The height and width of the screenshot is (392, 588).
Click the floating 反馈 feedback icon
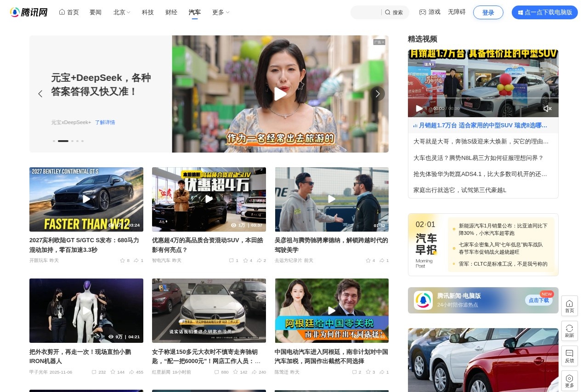570,356
